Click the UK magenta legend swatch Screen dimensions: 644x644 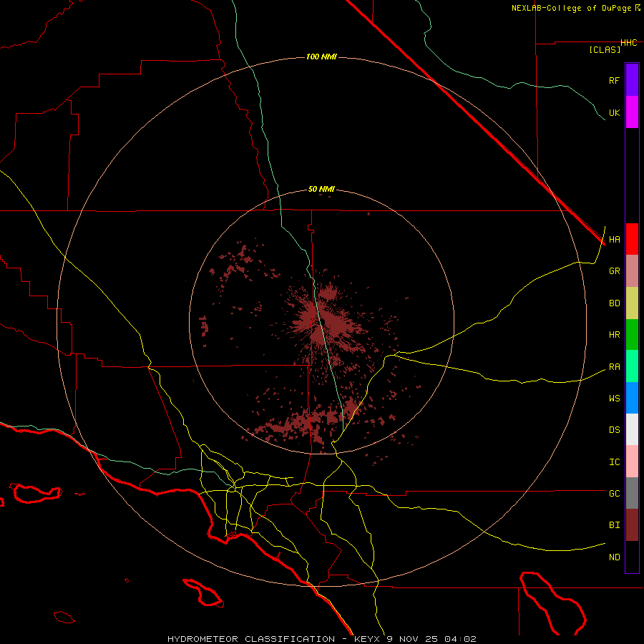click(x=632, y=112)
